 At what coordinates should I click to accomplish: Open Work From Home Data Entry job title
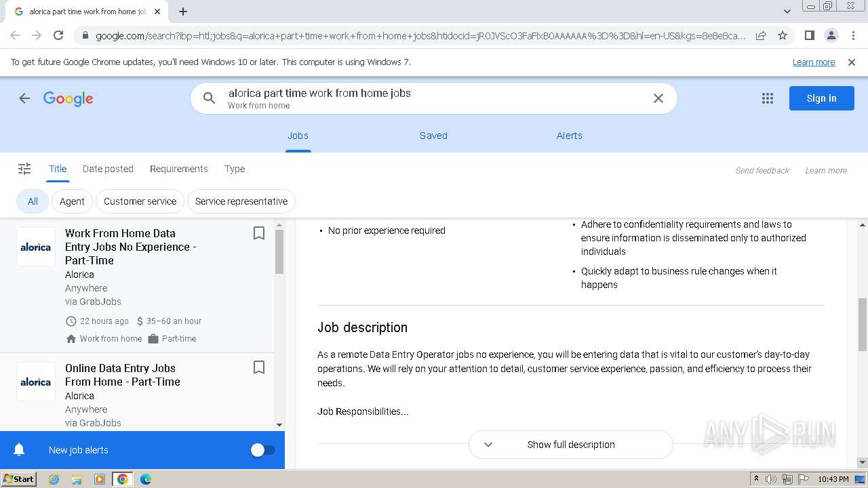tap(130, 247)
